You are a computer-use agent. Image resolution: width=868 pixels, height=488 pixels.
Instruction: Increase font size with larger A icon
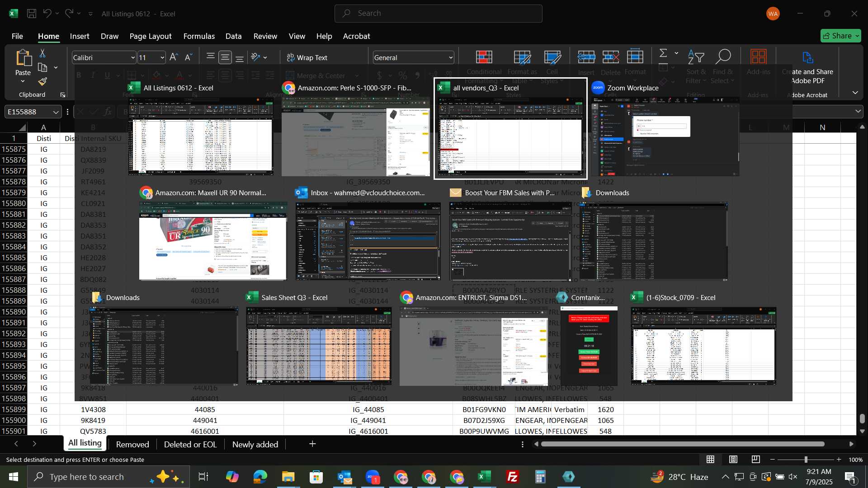pyautogui.click(x=174, y=57)
